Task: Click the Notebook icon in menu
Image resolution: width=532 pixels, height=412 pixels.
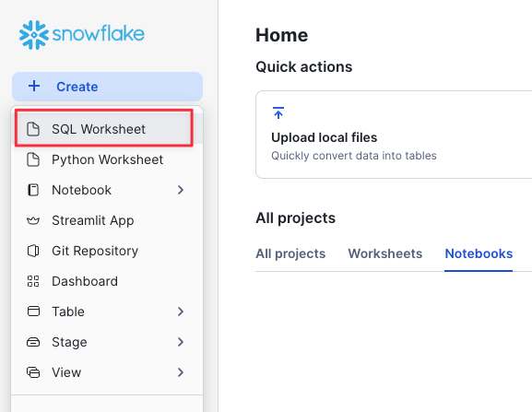Action: coord(33,190)
